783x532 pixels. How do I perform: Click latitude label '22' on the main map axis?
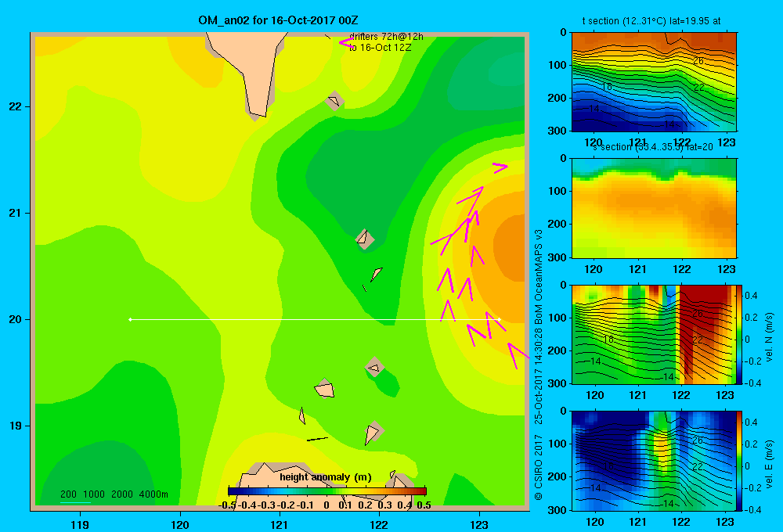coord(16,107)
